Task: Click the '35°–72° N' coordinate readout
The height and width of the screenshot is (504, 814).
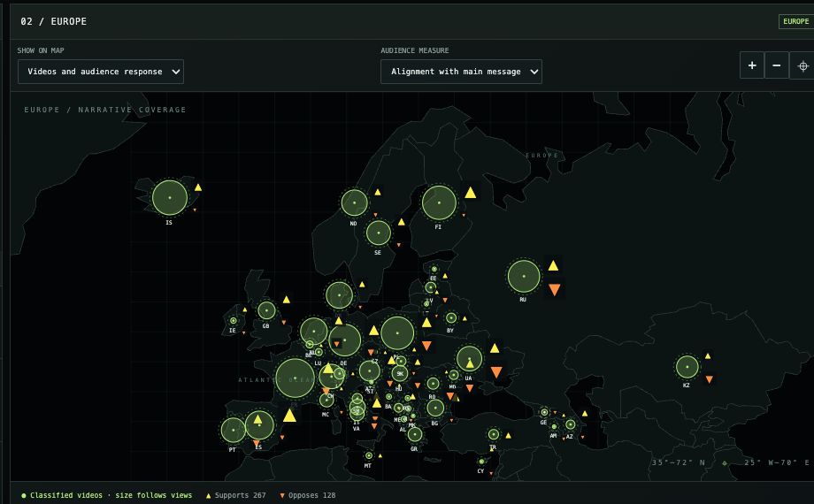Action: click(x=679, y=462)
